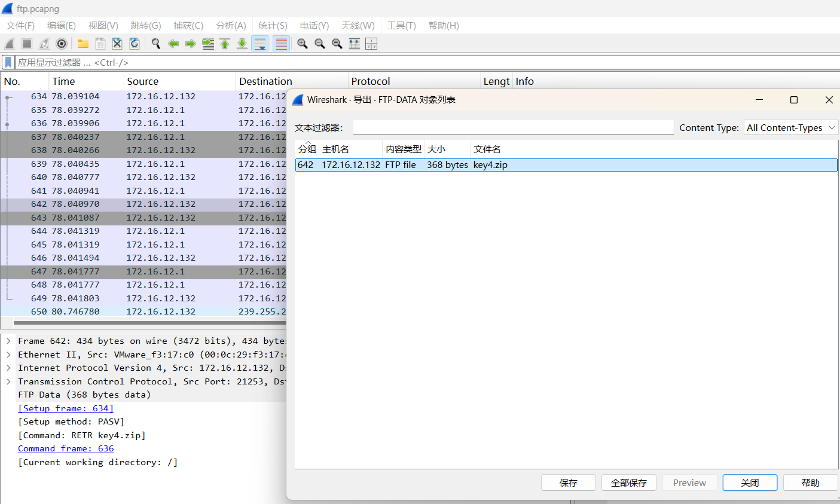Screen dimensions: 840x504
Task: Expand the Ethernet II details row
Action: (8, 355)
